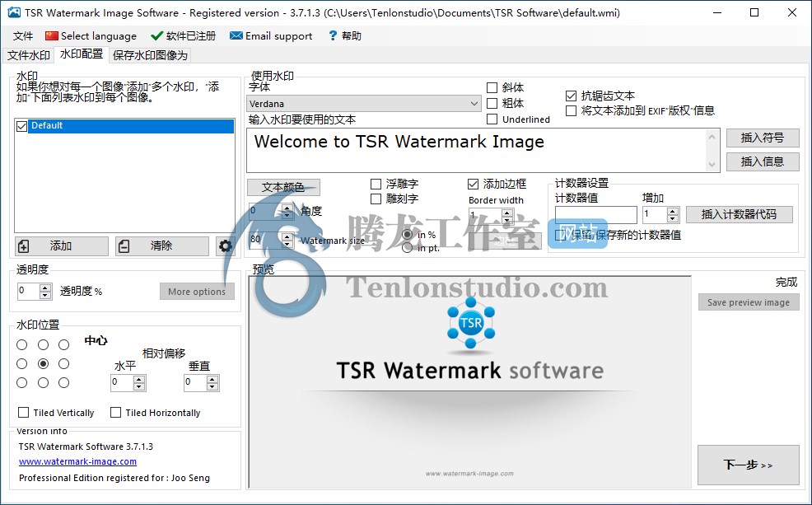The height and width of the screenshot is (505, 812).
Task: Increase the Border width spinner
Action: [x=507, y=212]
